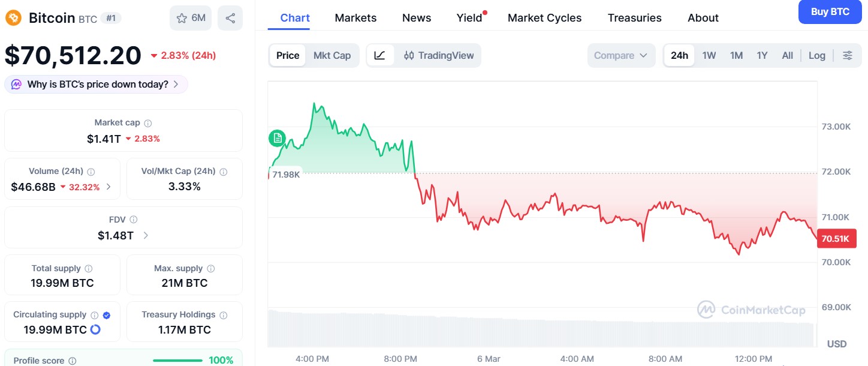
Task: Click the Buy BTC button
Action: 830,11
